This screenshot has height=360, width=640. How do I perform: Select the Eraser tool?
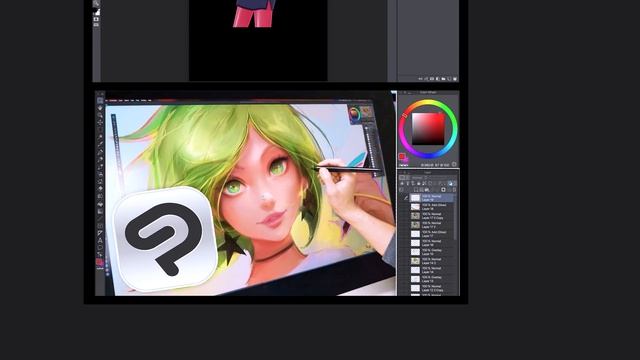[x=100, y=188]
